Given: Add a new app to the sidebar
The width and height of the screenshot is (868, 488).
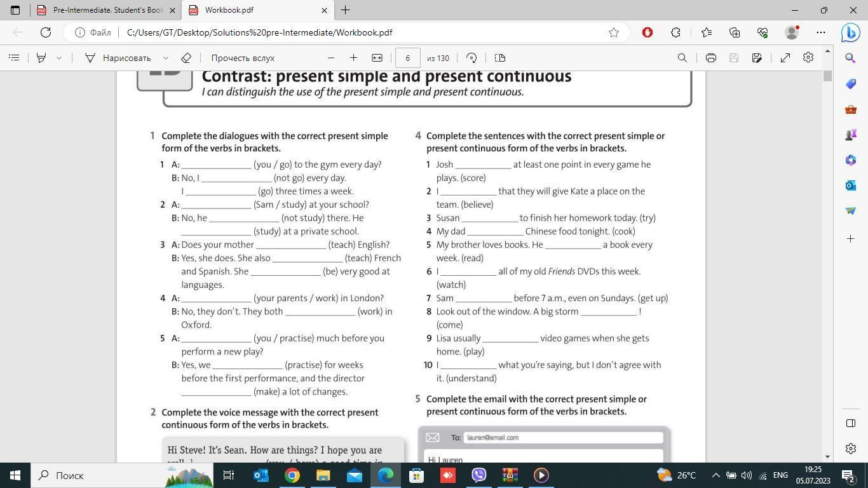Looking at the screenshot, I should coord(851,238).
